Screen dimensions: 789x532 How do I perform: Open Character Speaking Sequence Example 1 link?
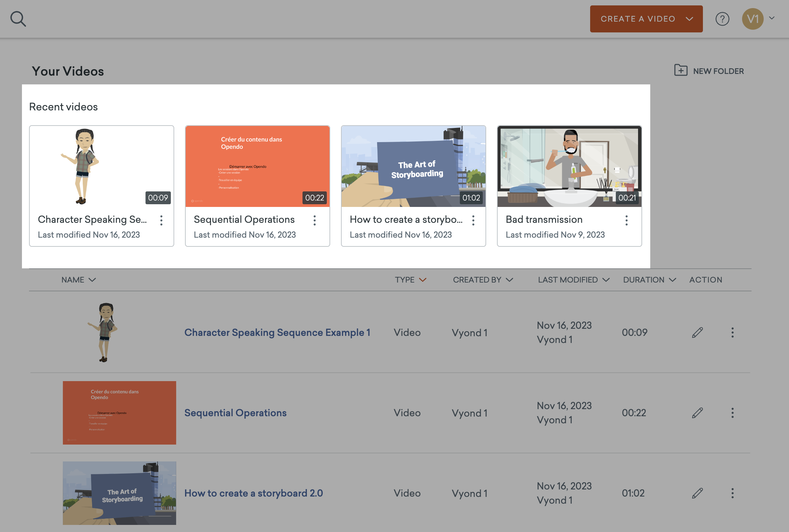click(277, 332)
